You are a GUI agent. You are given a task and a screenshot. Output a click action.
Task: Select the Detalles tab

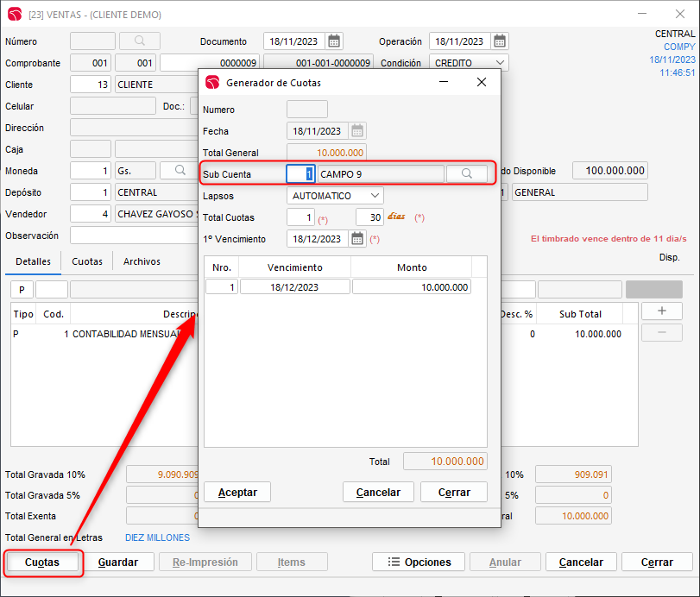coord(33,261)
